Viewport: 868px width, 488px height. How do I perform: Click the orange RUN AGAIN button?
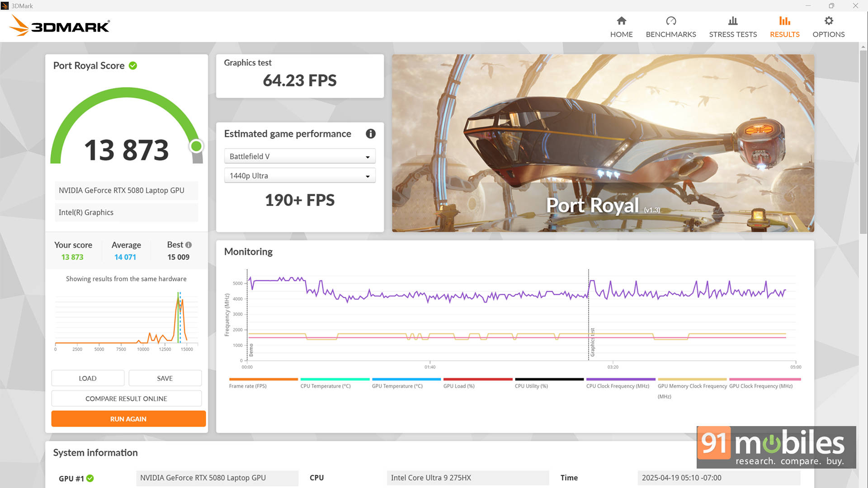[x=128, y=419]
